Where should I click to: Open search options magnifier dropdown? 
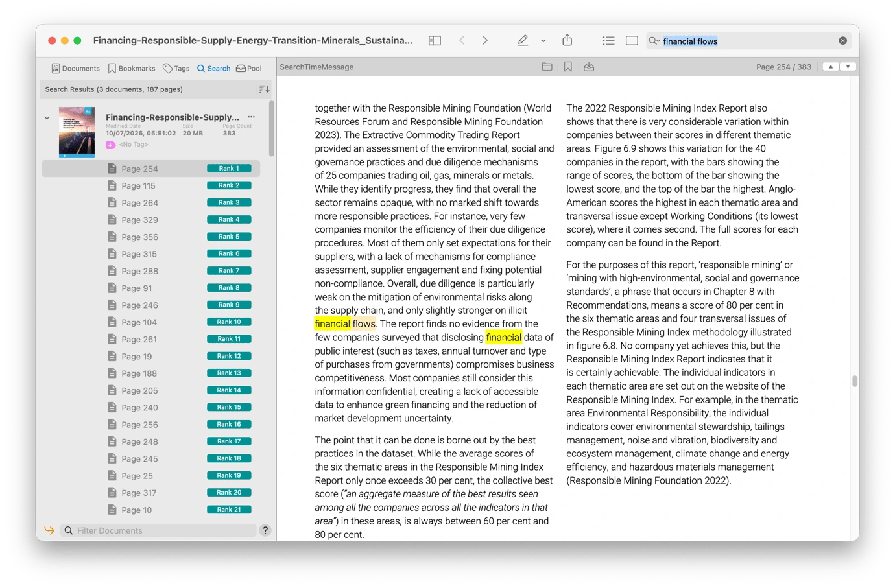click(654, 41)
